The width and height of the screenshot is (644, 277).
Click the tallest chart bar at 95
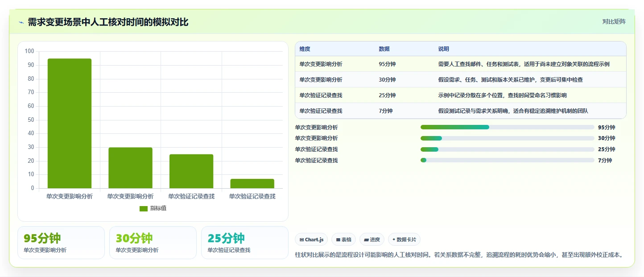(70, 124)
